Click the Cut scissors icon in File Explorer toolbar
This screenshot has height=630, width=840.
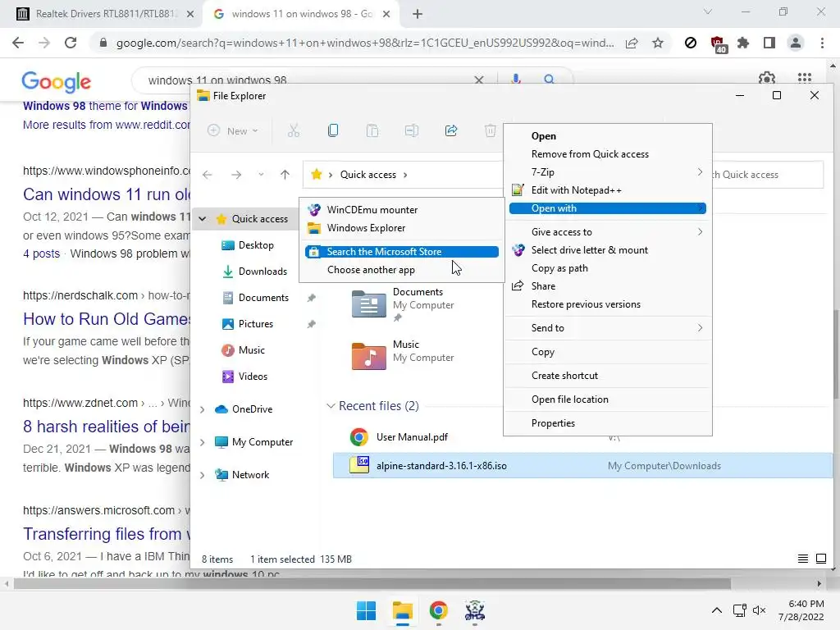coord(294,130)
